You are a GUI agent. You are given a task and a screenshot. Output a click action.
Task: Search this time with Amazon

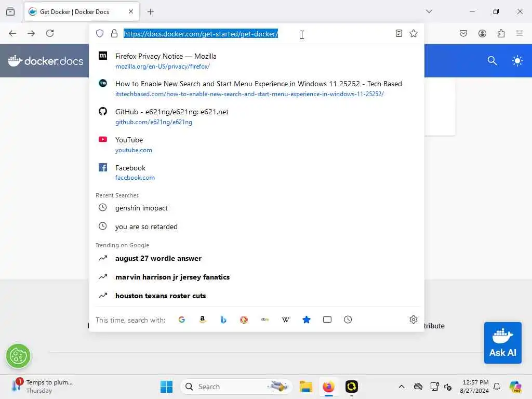coord(203,320)
